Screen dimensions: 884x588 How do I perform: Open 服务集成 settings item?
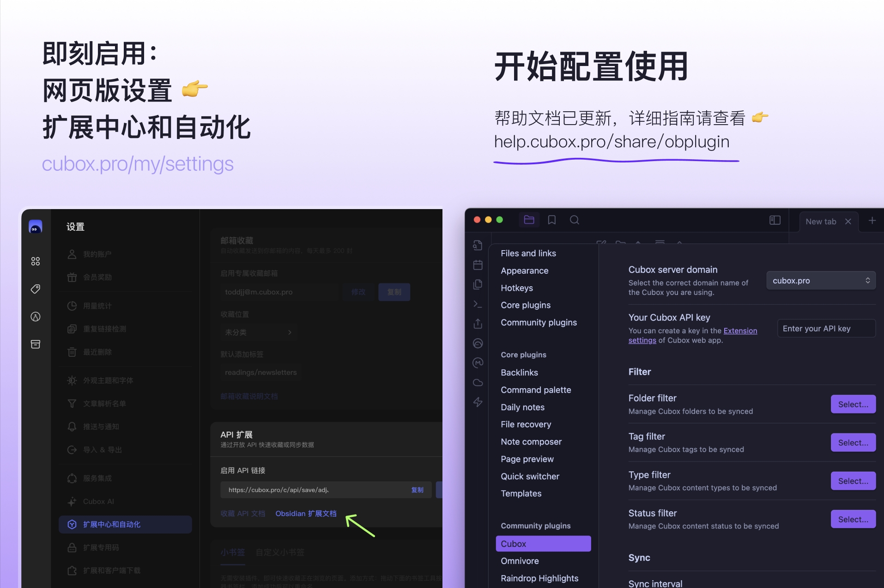click(126, 479)
